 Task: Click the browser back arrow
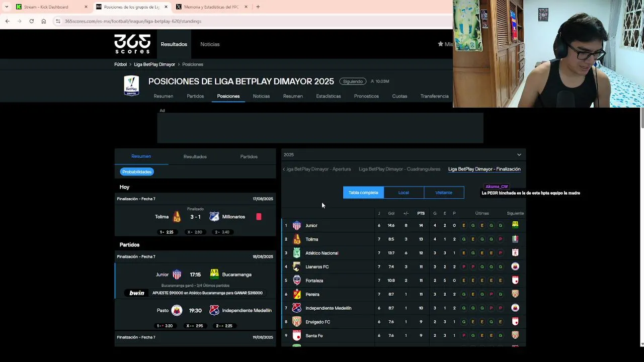(7, 21)
